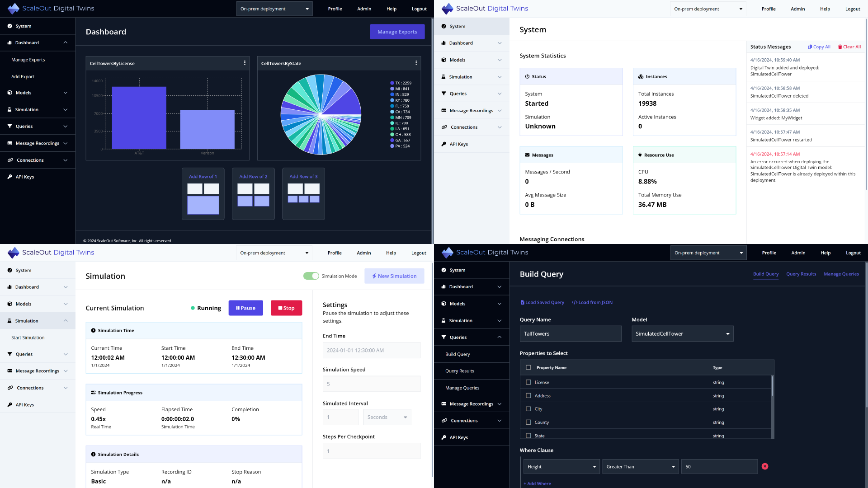Image resolution: width=868 pixels, height=488 pixels.
Task: Click the New Simulation button
Action: click(394, 276)
